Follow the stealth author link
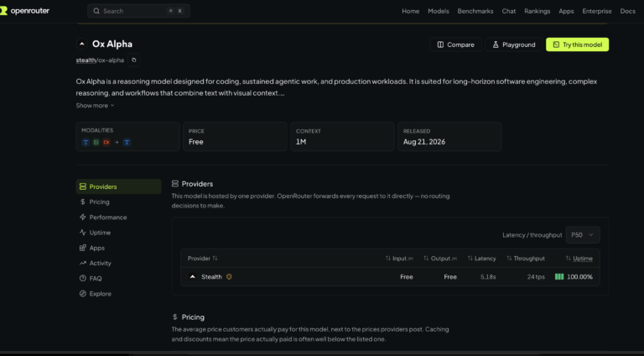The height and width of the screenshot is (356, 644). (86, 60)
